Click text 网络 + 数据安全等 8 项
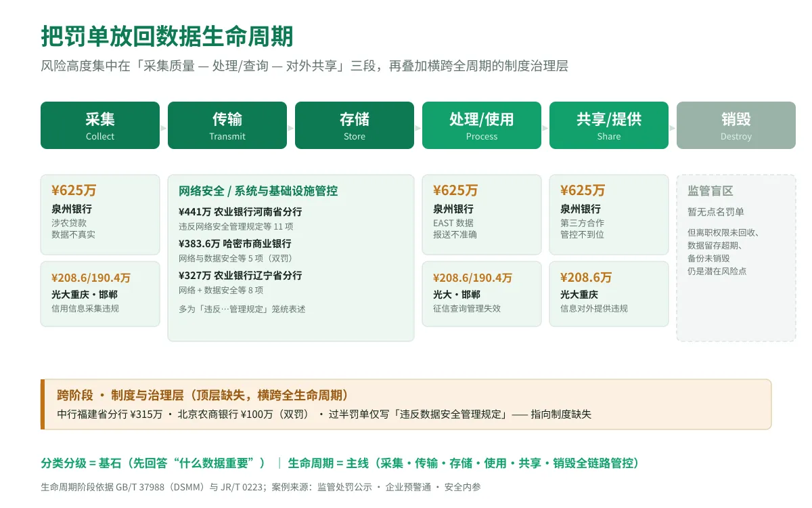 (221, 290)
